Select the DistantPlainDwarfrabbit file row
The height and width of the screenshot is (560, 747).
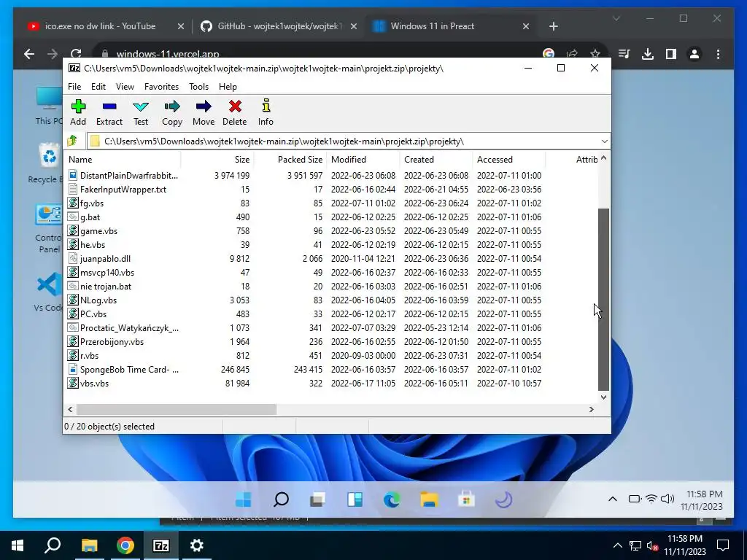tap(330, 175)
